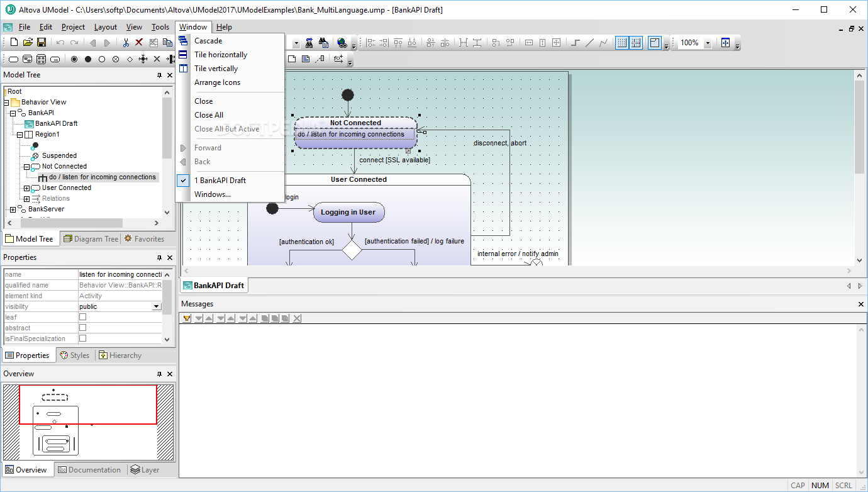Click the Tile horizontally menu icon

pos(183,55)
